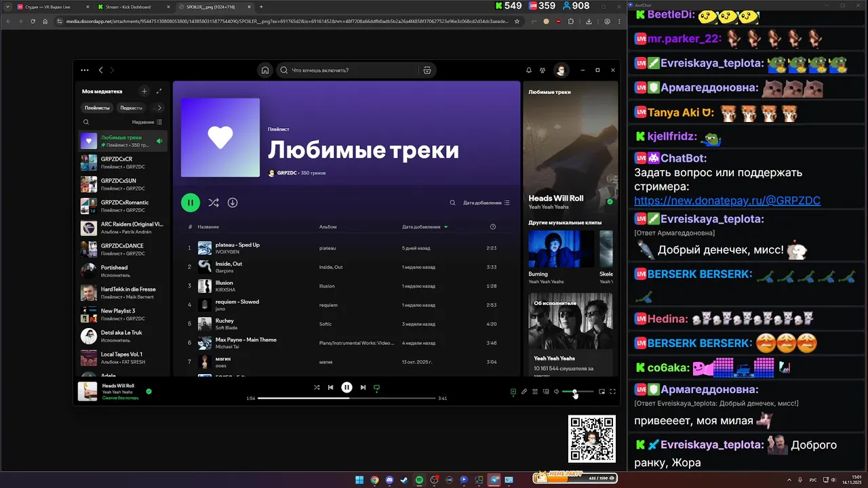Open the Дата добавления view options dropdown
868x488 pixels.
coord(486,203)
